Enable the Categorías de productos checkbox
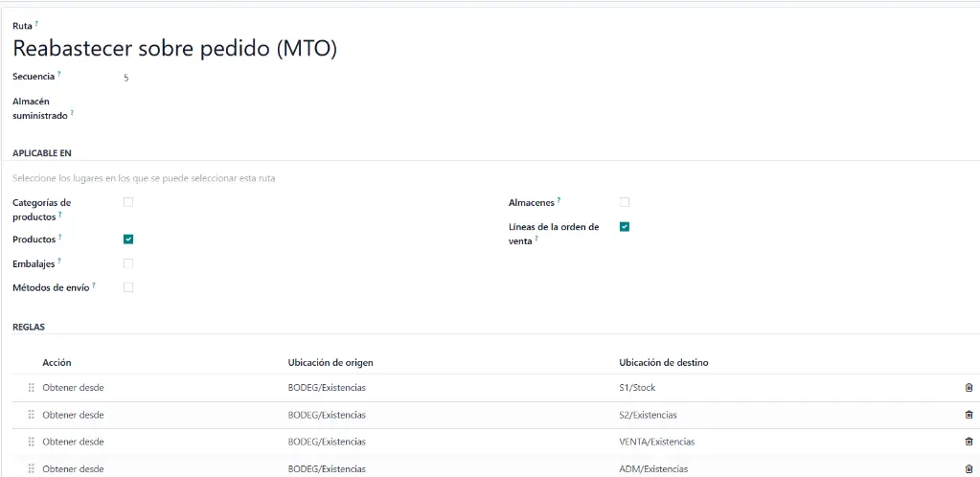This screenshot has height=477, width=980. [x=128, y=202]
